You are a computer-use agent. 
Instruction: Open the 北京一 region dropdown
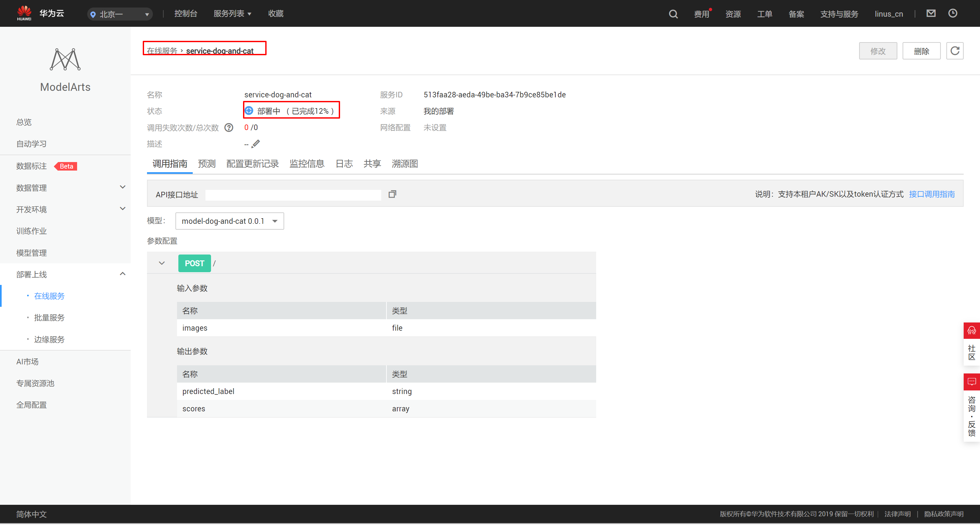[x=120, y=14]
